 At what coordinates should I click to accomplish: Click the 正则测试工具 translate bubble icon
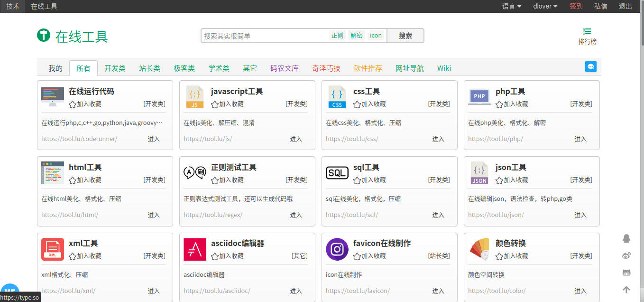tap(195, 173)
